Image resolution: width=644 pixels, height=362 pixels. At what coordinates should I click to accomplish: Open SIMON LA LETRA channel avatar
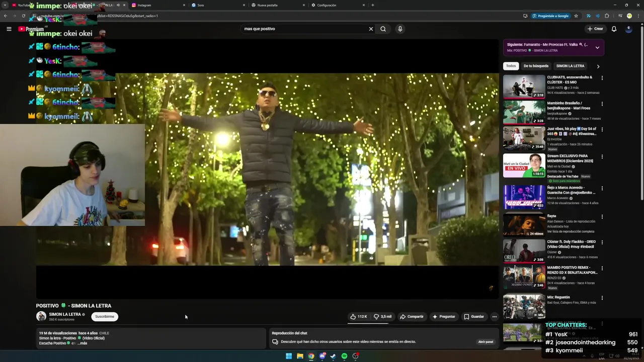tap(41, 316)
